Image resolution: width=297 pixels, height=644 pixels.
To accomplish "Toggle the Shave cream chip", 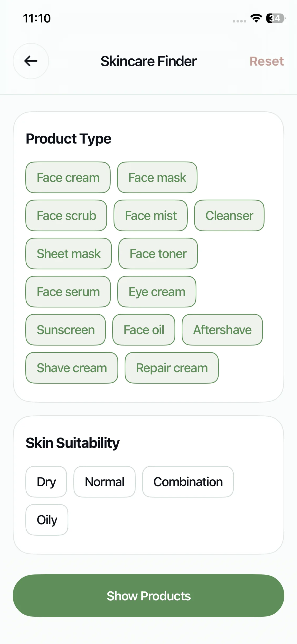I will [72, 368].
